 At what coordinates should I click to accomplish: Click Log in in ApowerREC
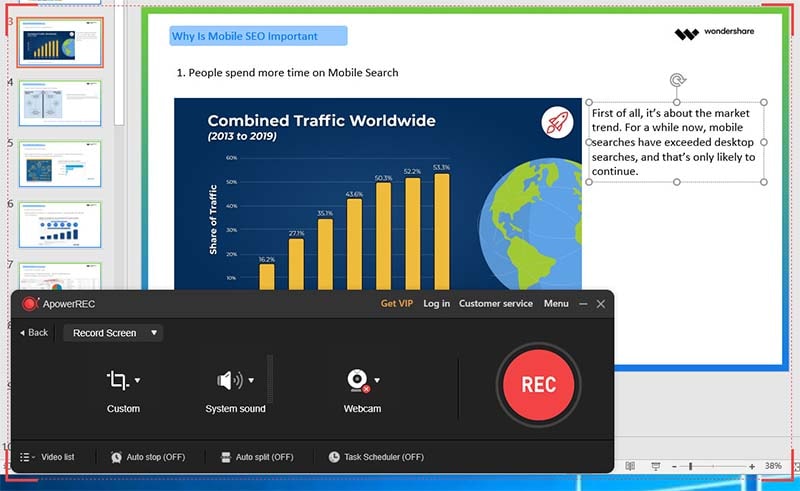[436, 303]
